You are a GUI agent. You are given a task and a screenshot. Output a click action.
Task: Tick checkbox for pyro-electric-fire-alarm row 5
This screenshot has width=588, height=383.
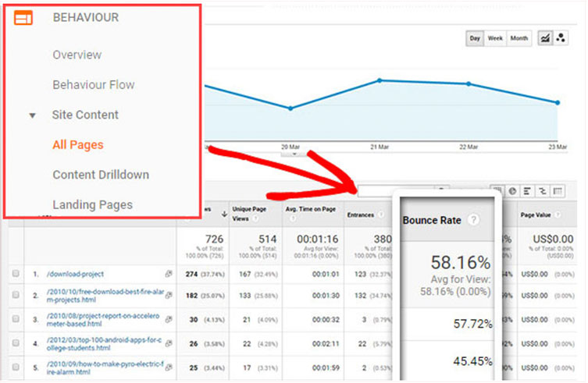16,367
